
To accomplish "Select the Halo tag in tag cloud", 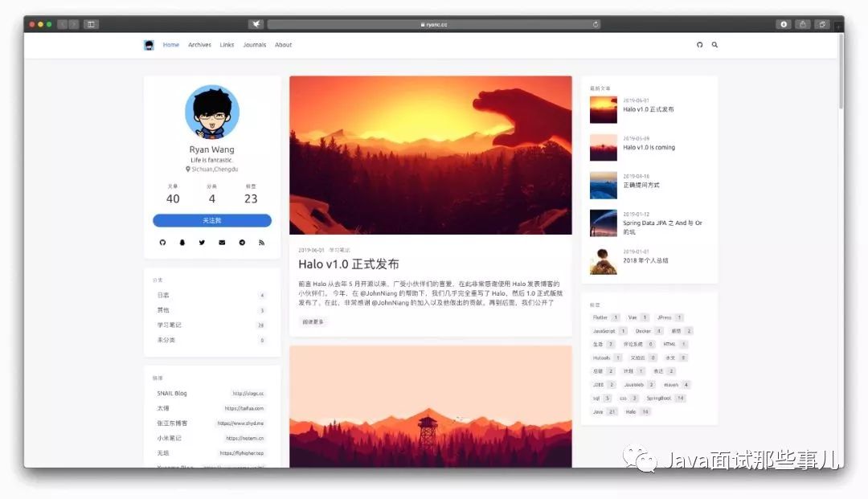I will tap(637, 411).
